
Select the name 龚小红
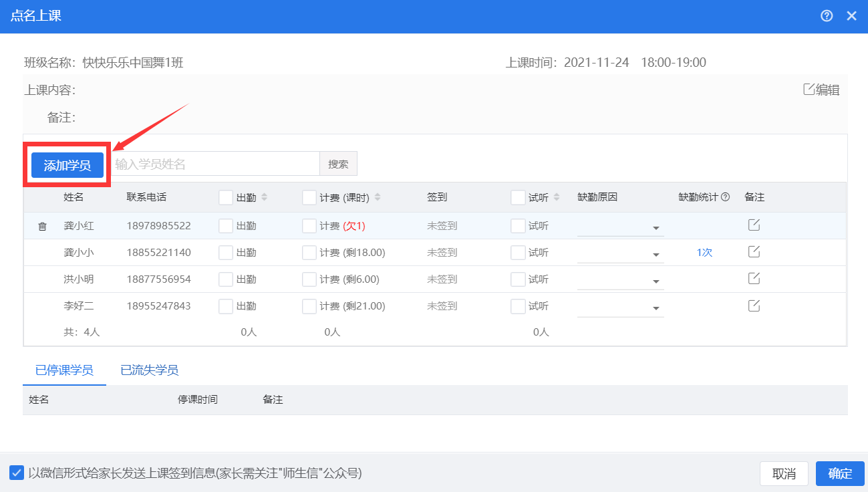point(79,226)
